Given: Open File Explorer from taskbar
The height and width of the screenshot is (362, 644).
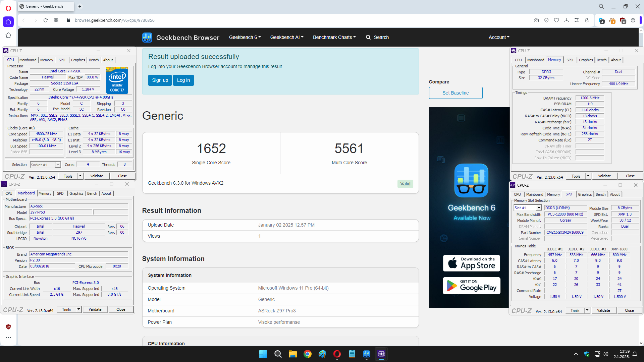Looking at the screenshot, I should pyautogui.click(x=292, y=354).
